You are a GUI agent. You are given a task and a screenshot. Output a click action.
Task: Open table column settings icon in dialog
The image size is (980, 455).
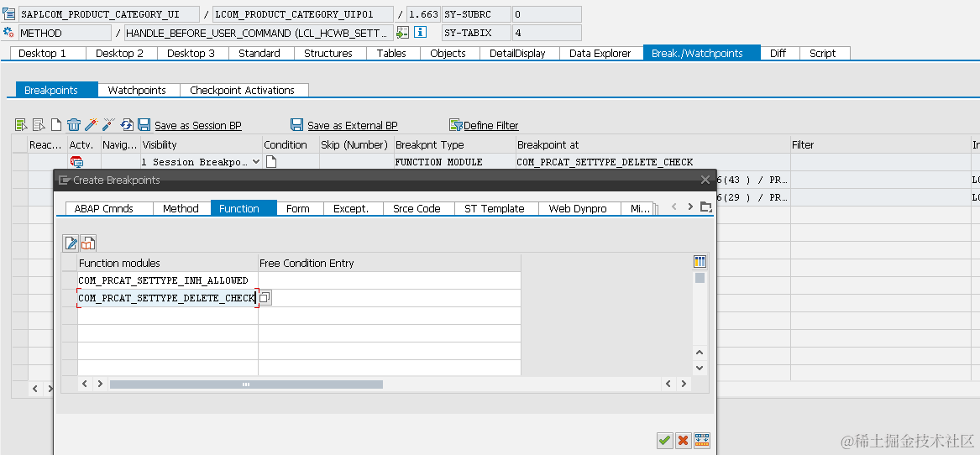click(x=700, y=261)
